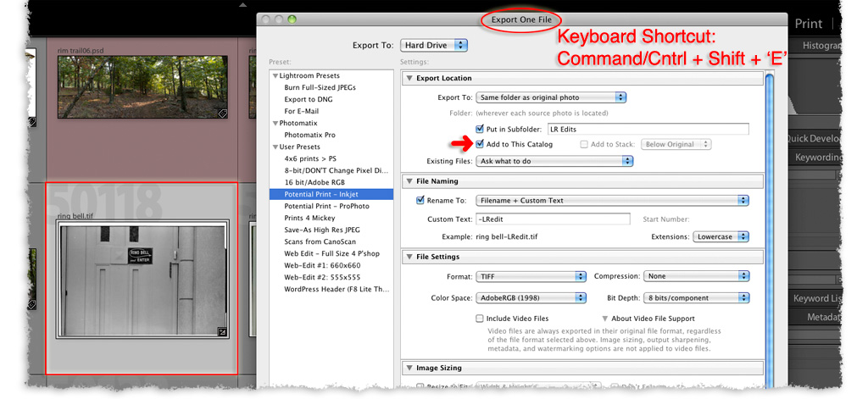This screenshot has height=399, width=868.
Task: Select the rim trail06.psd thumbnail in Lightroom
Action: tap(142, 86)
